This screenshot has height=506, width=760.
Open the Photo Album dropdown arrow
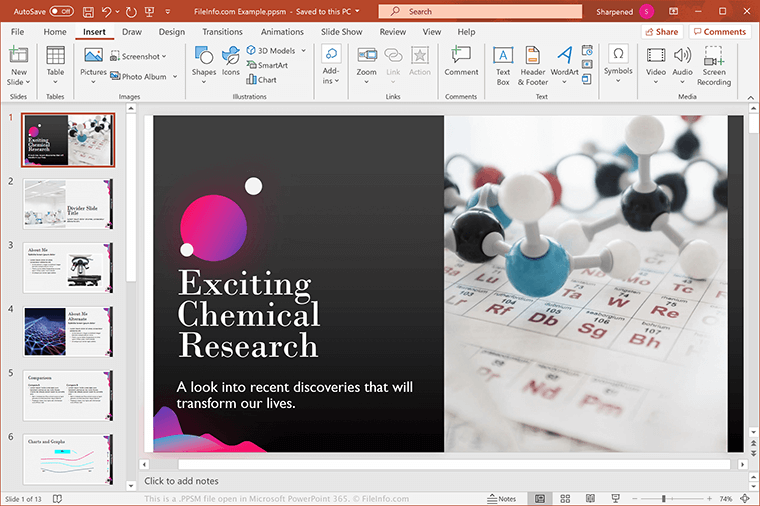175,77
